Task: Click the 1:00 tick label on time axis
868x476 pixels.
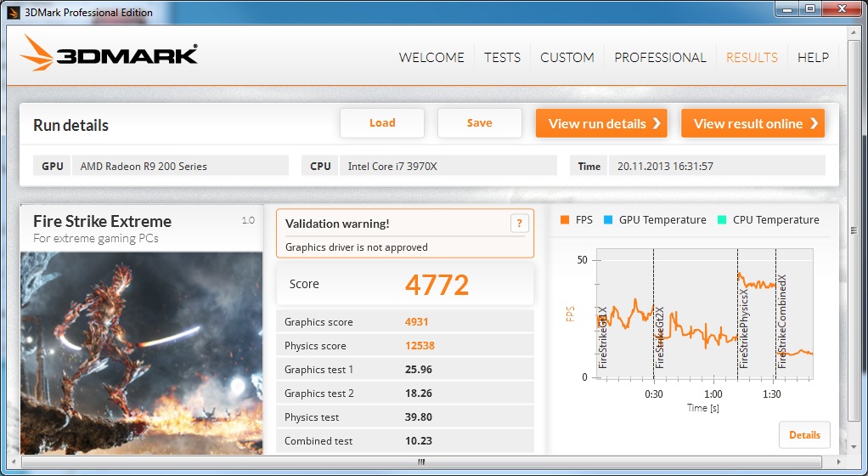Action: (x=713, y=394)
